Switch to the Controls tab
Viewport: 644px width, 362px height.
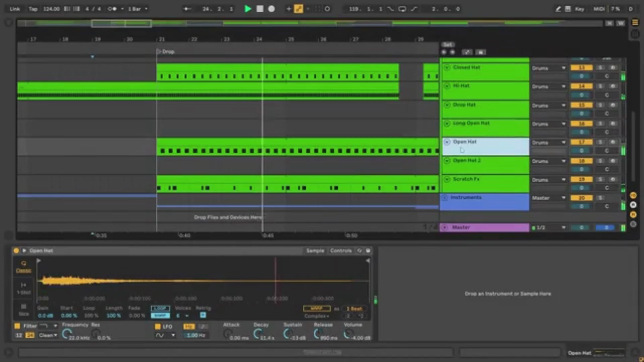[340, 251]
